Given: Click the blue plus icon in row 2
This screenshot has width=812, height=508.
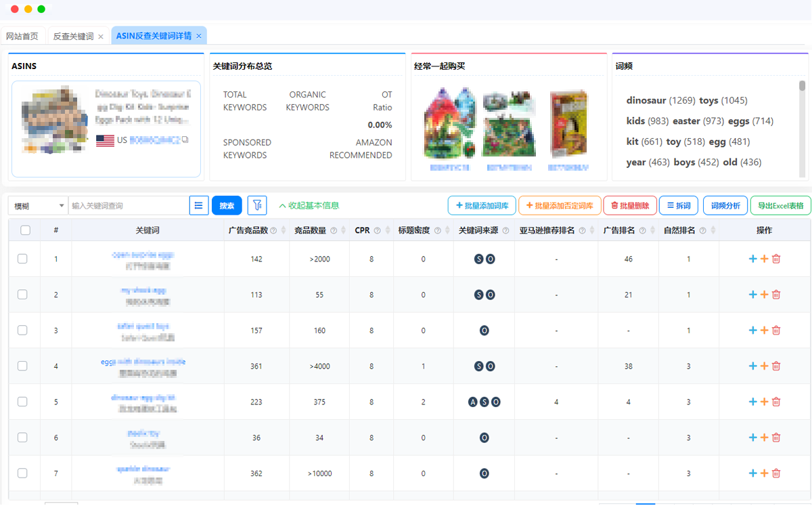Looking at the screenshot, I should 752,295.
